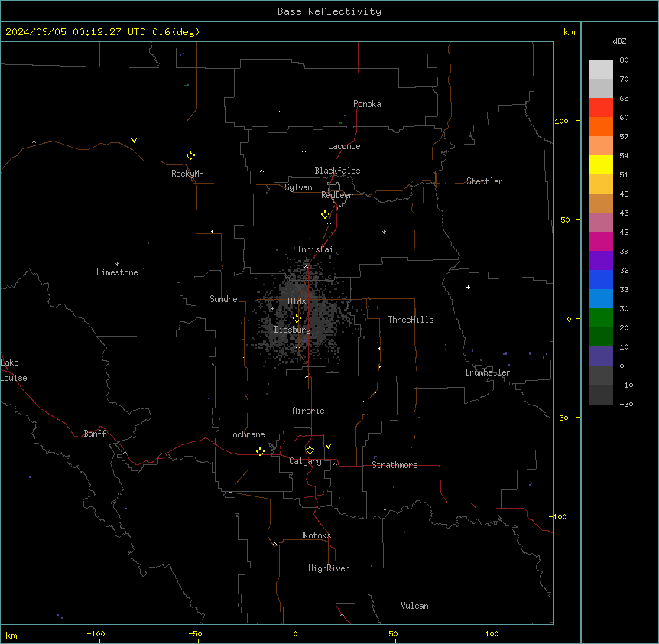Screen dimensions: 659x644
Task: Click the dBZ legend heading
Action: (619, 41)
